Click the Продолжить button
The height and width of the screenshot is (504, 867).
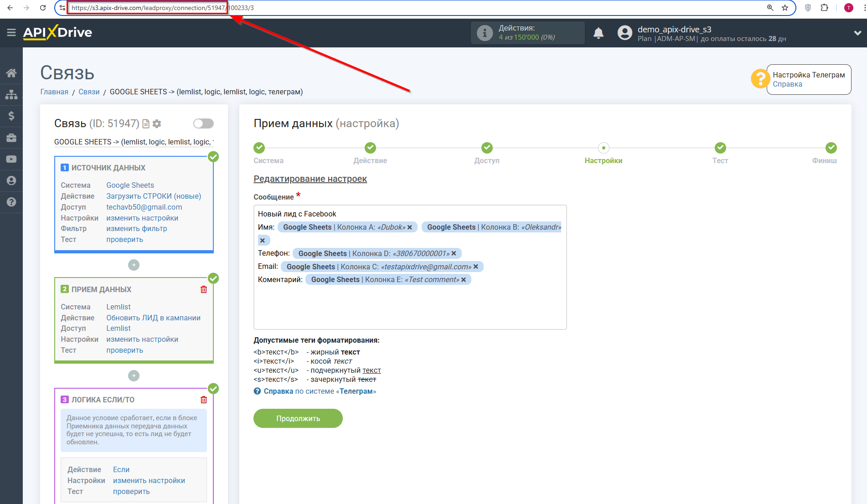click(298, 418)
